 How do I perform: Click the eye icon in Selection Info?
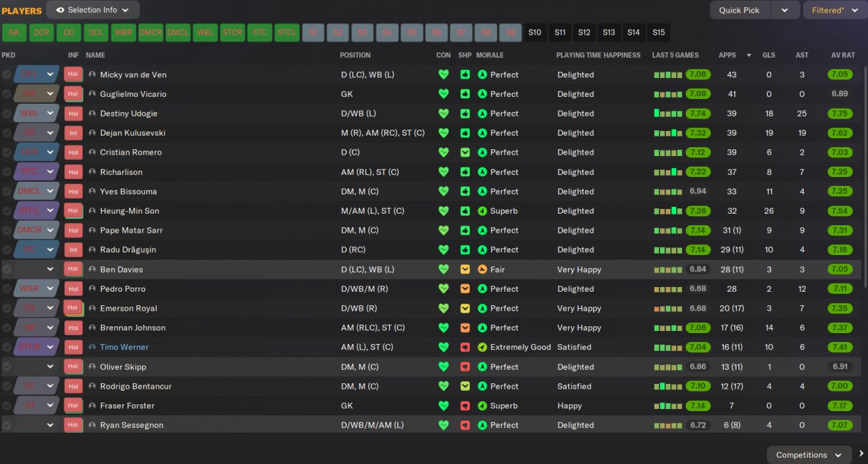(x=60, y=10)
